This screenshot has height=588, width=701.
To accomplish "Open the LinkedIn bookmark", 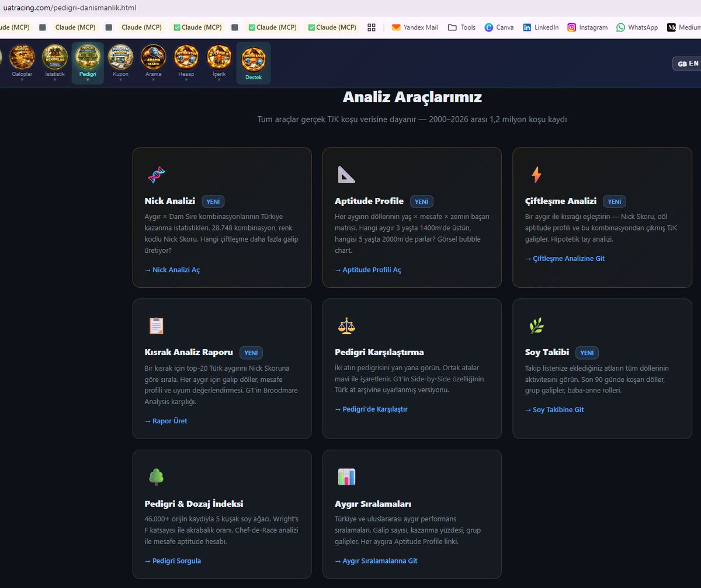I will (x=541, y=27).
